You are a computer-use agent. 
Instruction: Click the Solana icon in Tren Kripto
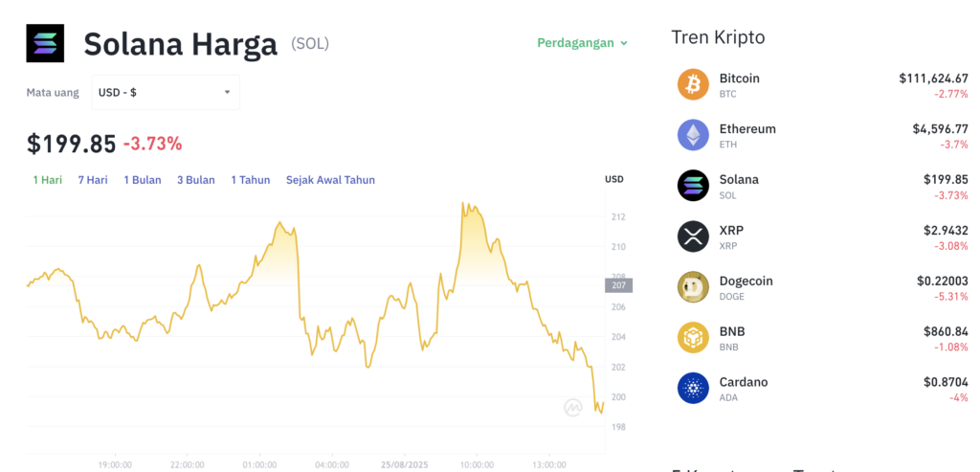coord(693,186)
